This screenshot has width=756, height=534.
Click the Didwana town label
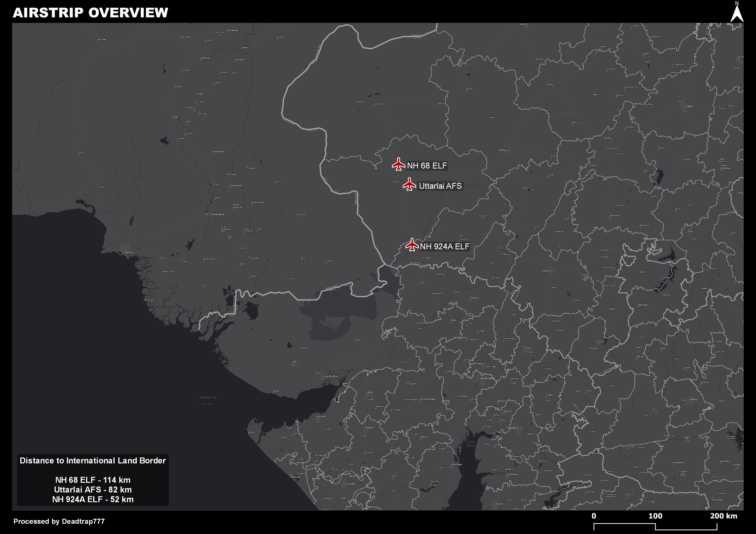[x=611, y=69]
